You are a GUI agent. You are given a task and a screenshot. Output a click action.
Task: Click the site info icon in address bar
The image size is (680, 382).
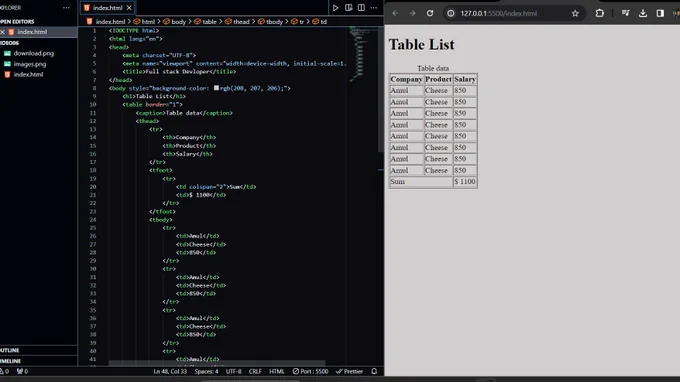[451, 13]
